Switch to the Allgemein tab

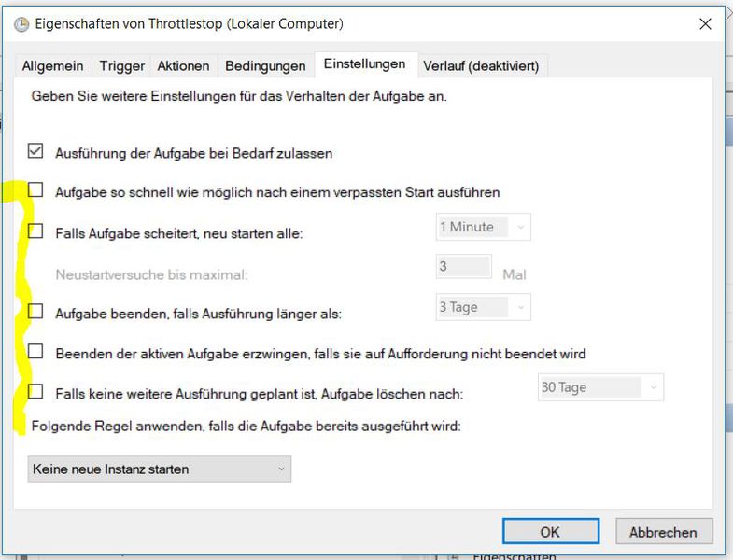tap(53, 66)
